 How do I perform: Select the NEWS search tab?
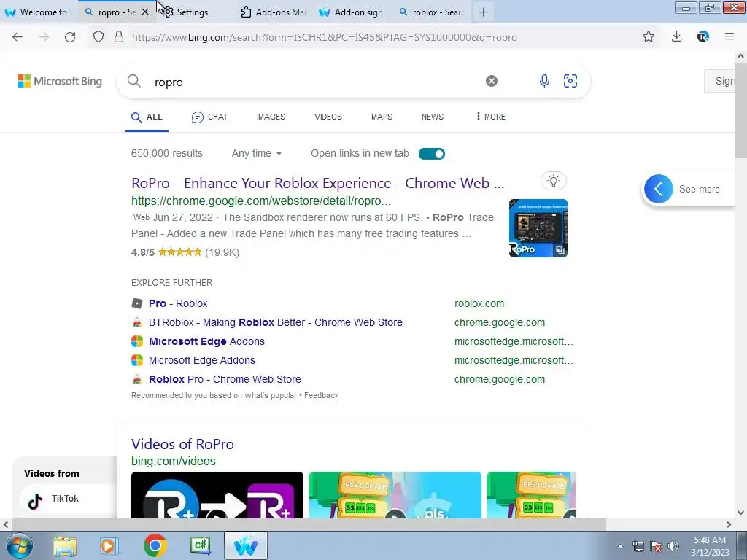pyautogui.click(x=432, y=117)
